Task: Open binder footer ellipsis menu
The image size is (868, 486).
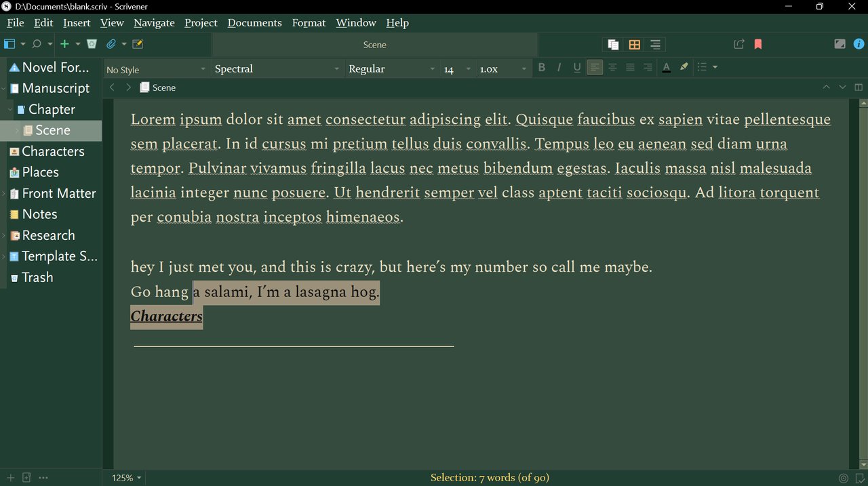Action: (x=43, y=478)
